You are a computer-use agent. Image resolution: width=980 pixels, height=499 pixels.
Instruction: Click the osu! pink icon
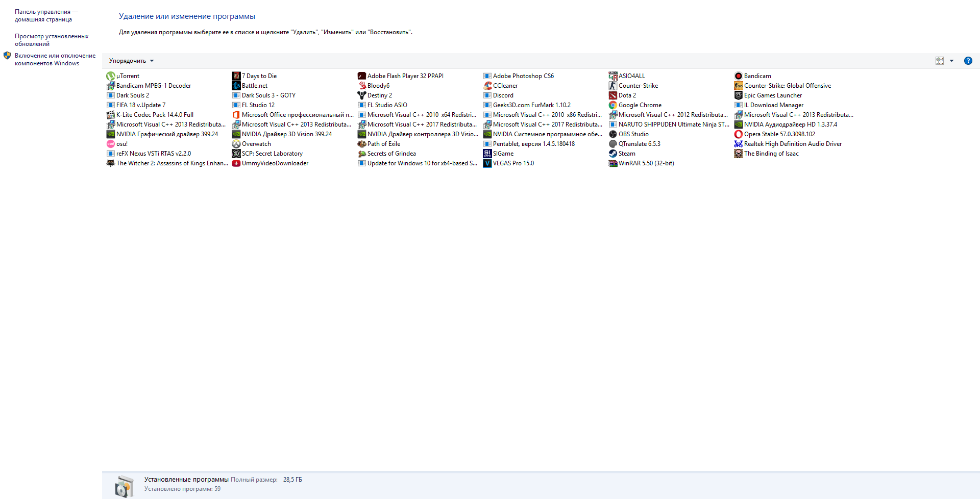(x=110, y=144)
